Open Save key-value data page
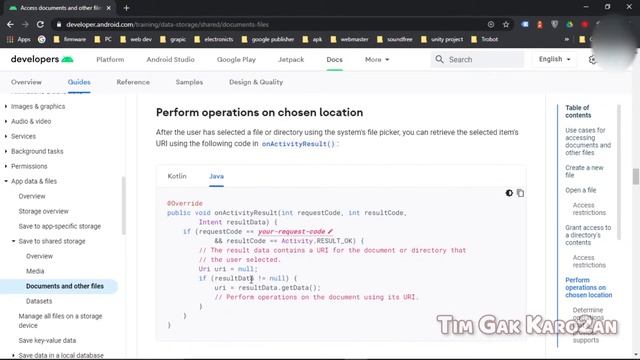640x360 pixels. tap(47, 340)
